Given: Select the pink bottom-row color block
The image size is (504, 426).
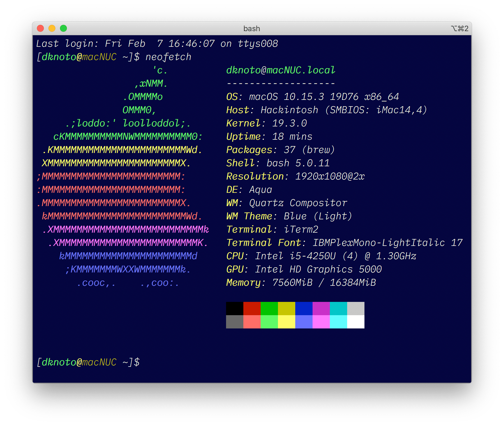Looking at the screenshot, I should click(x=321, y=322).
